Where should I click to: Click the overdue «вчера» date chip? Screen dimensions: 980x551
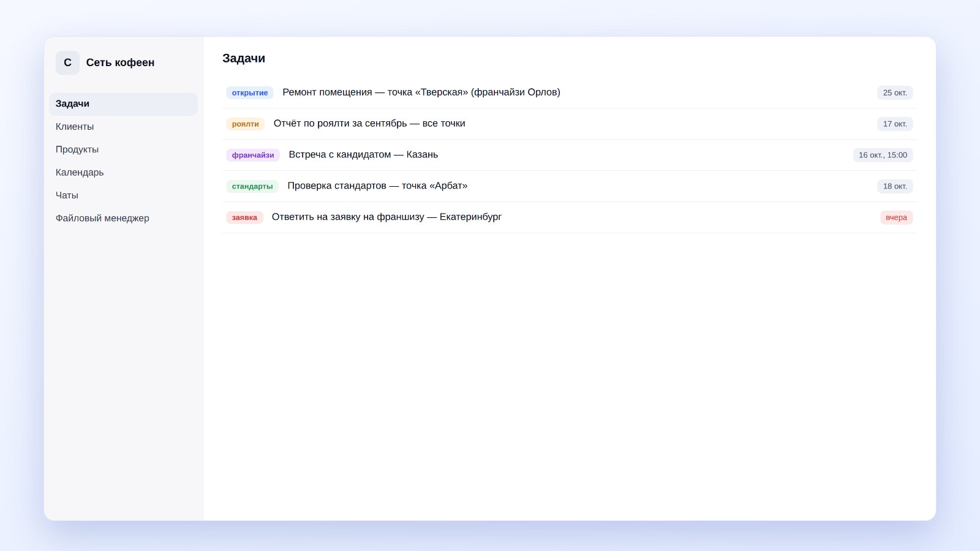896,218
